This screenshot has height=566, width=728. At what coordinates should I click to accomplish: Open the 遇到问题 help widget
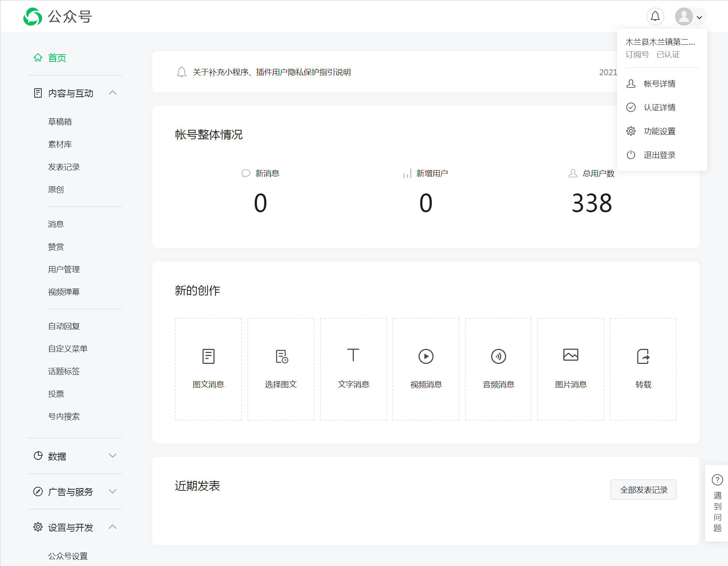pyautogui.click(x=717, y=503)
